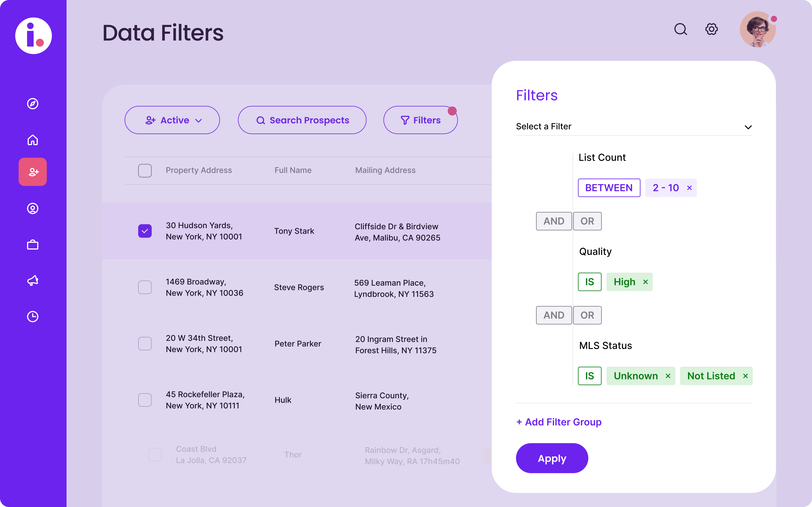
Task: Click the briefcase icon in sidebar
Action: (33, 245)
